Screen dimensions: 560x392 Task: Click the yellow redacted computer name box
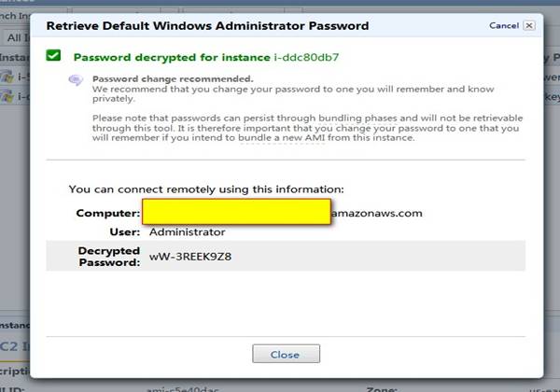point(236,212)
